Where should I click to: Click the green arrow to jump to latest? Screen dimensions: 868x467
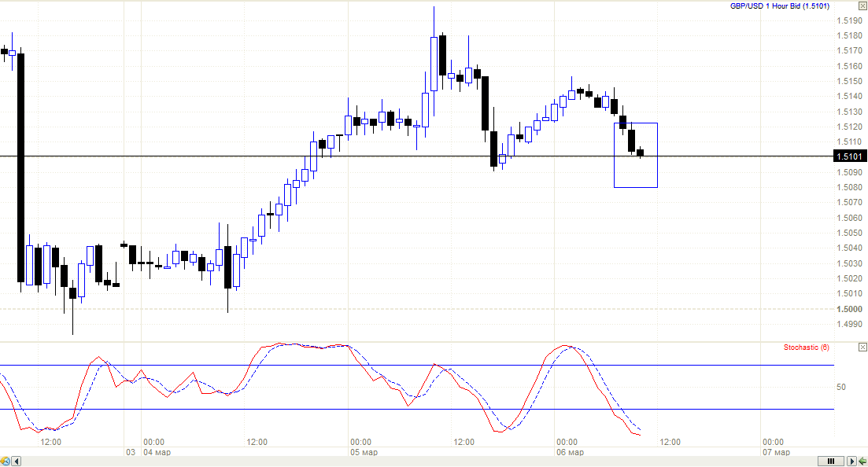tap(862, 461)
